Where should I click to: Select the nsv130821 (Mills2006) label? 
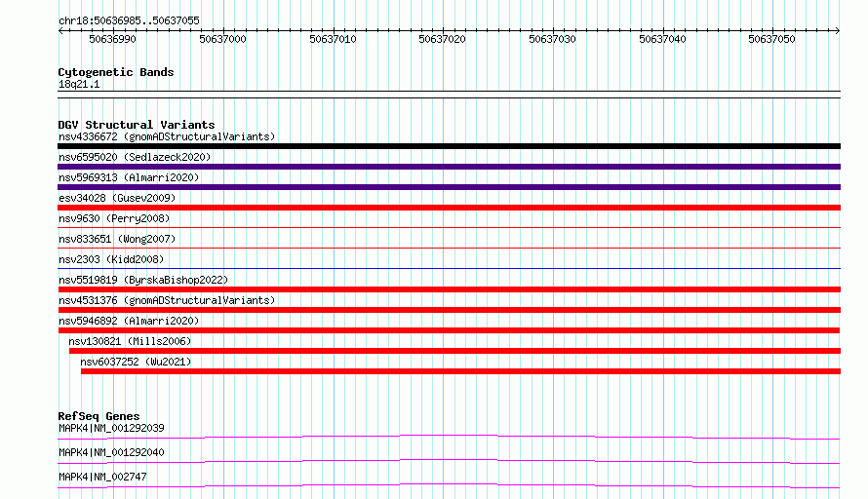130,341
